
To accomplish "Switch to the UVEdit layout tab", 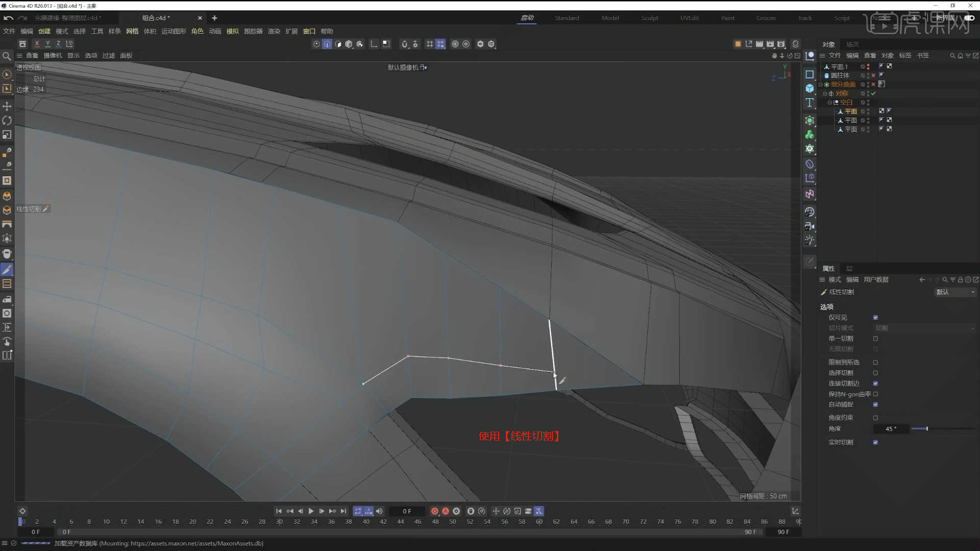I will pyautogui.click(x=690, y=18).
